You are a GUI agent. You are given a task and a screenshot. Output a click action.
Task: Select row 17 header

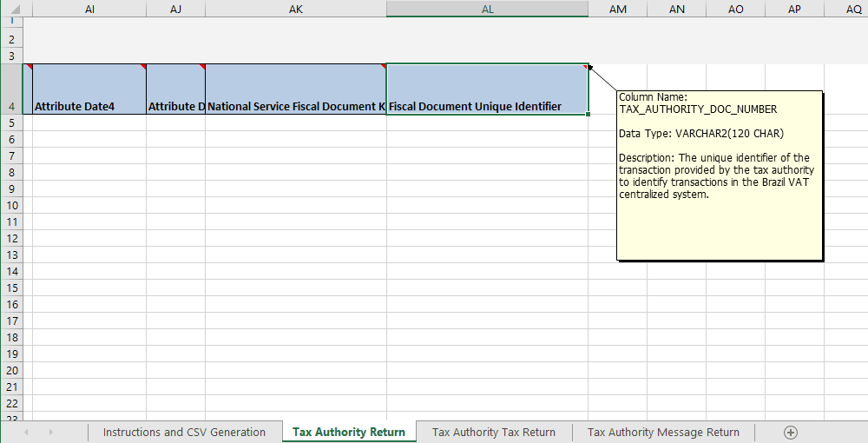[11, 321]
